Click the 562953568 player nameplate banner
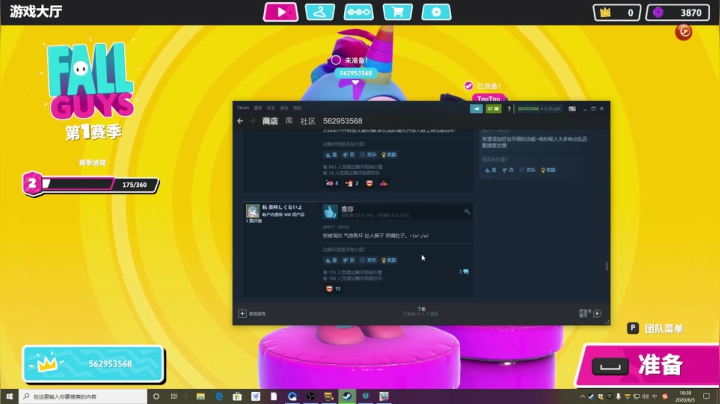 point(93,364)
